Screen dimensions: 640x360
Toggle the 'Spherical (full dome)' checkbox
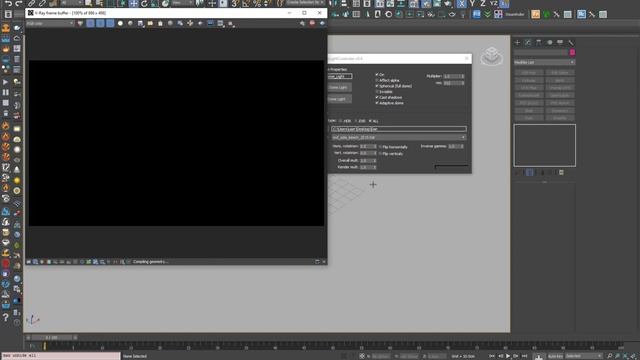tap(377, 86)
